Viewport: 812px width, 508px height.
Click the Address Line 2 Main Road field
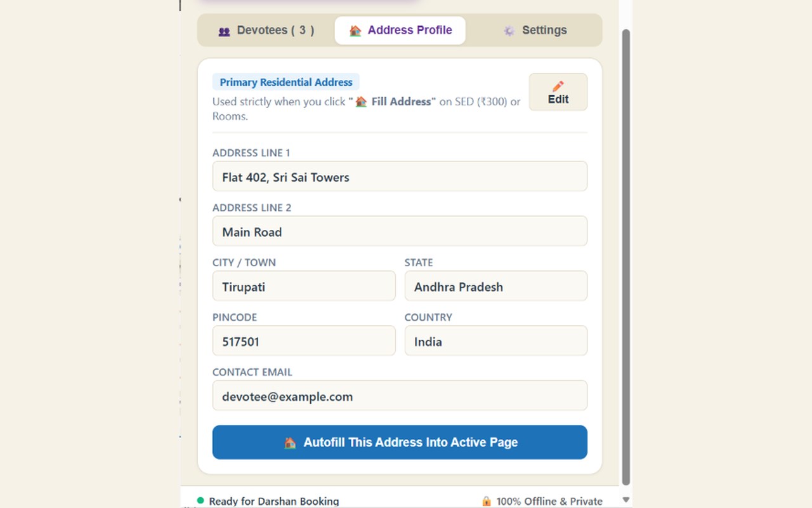tap(400, 231)
